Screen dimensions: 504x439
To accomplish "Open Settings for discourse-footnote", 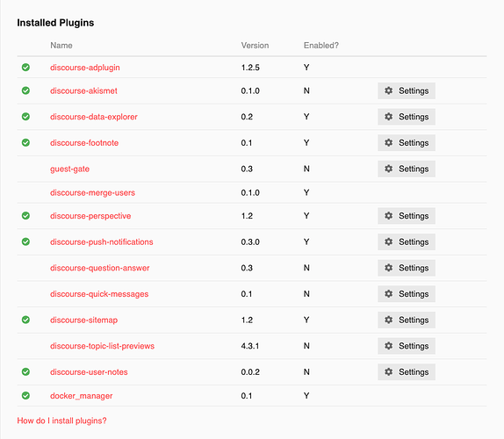I will click(407, 143).
